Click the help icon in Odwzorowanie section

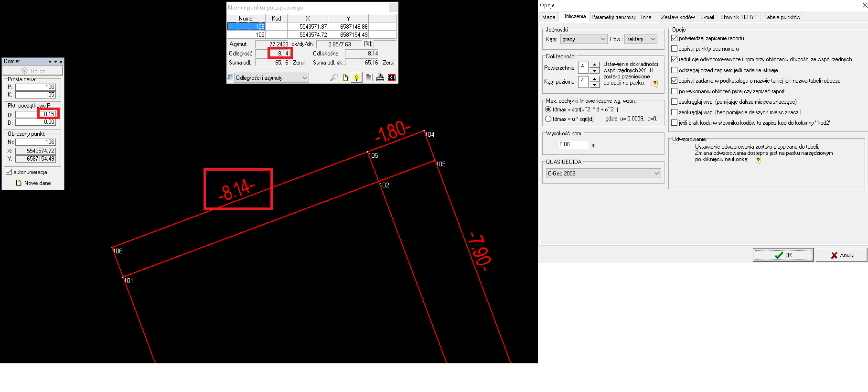coord(758,160)
